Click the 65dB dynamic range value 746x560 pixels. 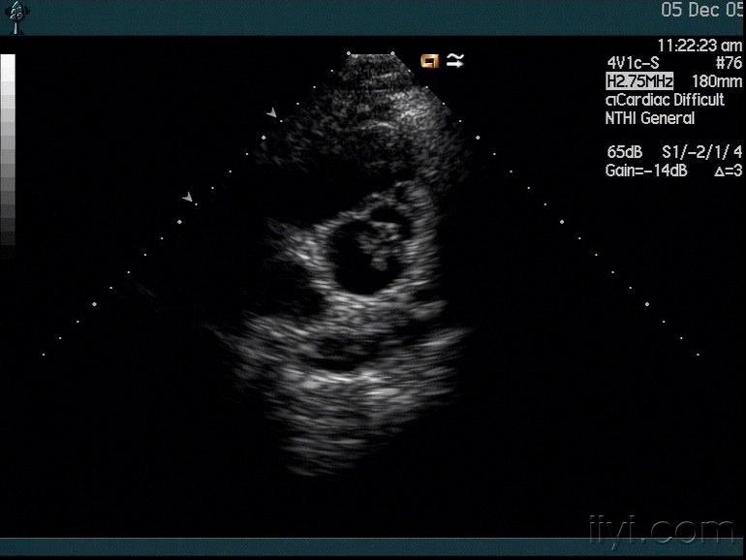(625, 152)
